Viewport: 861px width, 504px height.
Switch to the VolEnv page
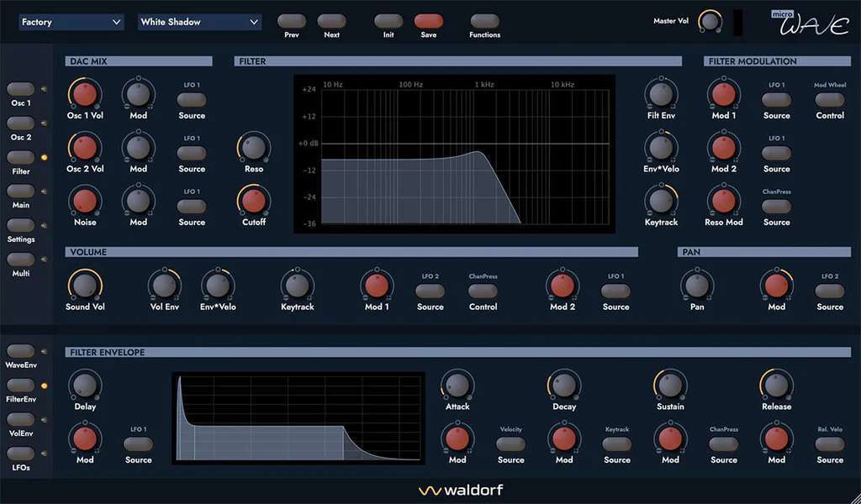20,419
